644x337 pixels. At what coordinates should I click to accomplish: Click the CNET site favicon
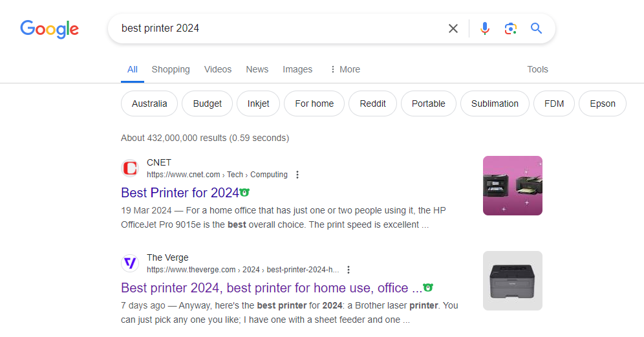(130, 169)
